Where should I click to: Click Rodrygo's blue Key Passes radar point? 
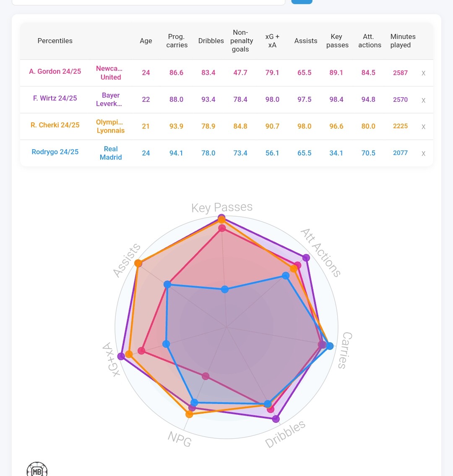[225, 289]
